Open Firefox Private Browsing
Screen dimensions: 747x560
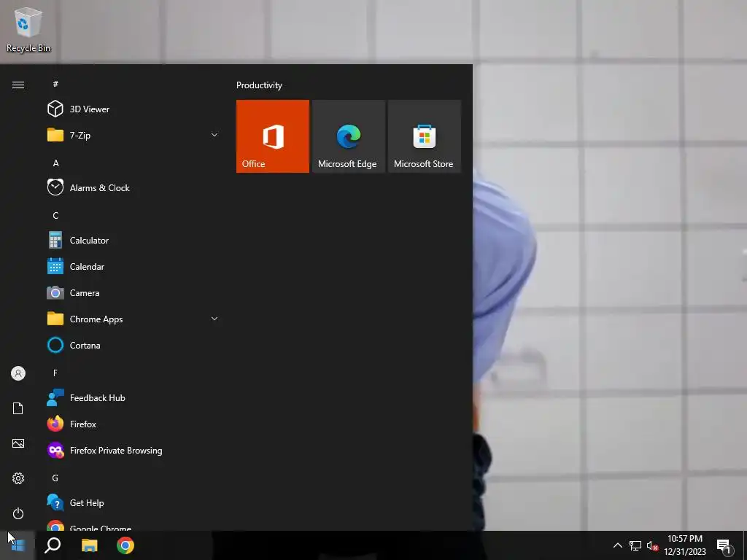tap(133, 451)
